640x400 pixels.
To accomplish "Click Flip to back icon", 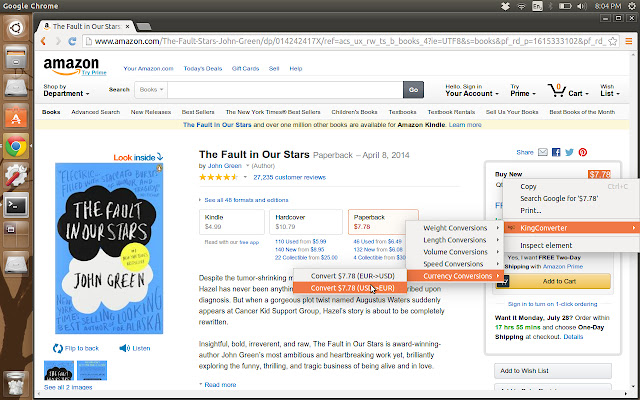I will [x=58, y=348].
